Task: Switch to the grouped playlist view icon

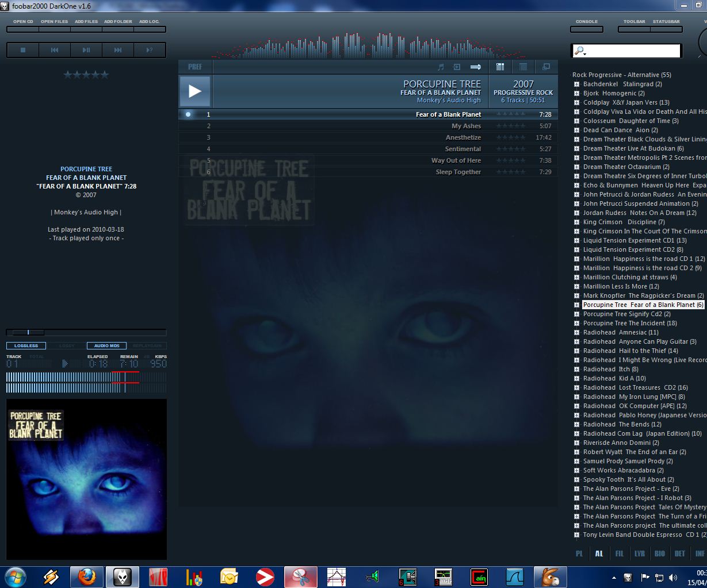Action: coord(500,67)
